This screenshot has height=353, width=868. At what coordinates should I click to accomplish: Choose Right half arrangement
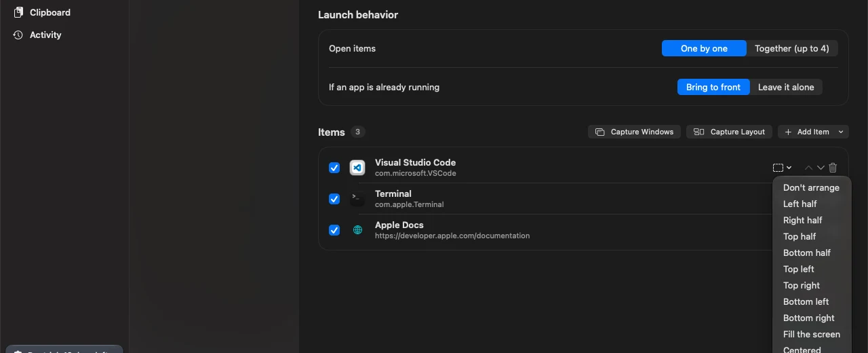(811, 220)
